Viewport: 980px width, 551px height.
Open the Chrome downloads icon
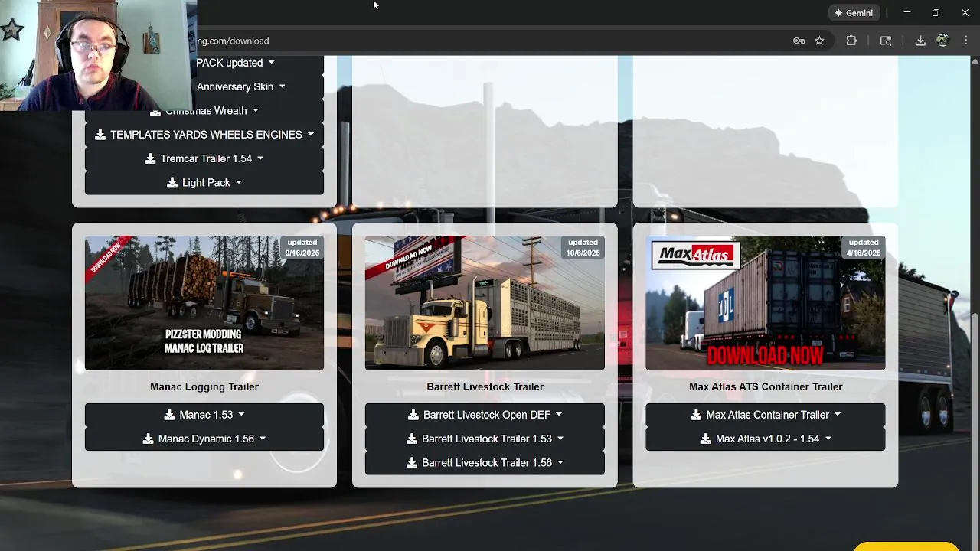920,41
